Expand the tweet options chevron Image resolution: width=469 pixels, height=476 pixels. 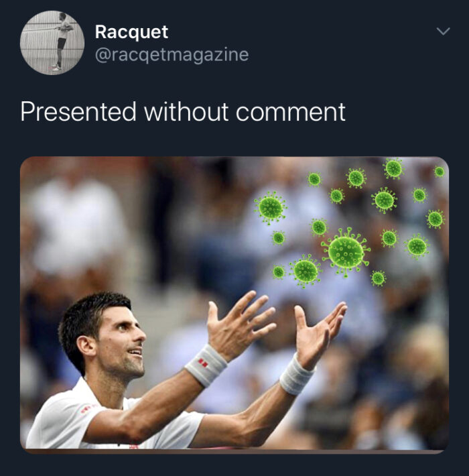444,32
